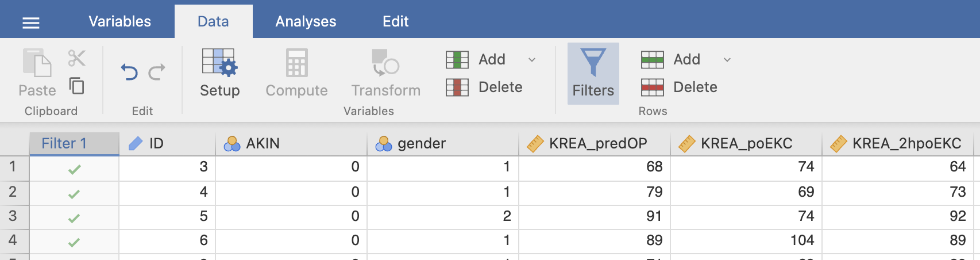Image resolution: width=980 pixels, height=260 pixels.
Task: Click Delete rows button
Action: click(680, 87)
